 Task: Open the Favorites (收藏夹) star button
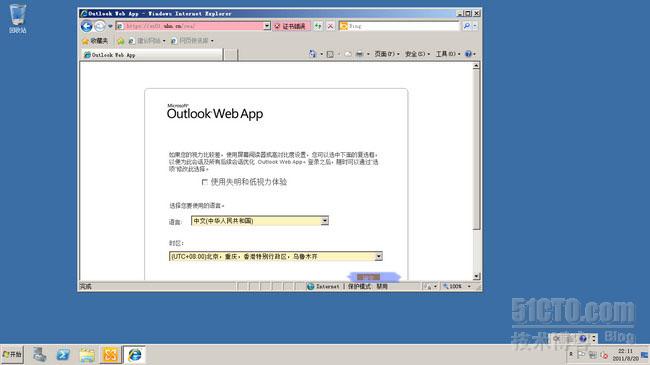pyautogui.click(x=95, y=41)
